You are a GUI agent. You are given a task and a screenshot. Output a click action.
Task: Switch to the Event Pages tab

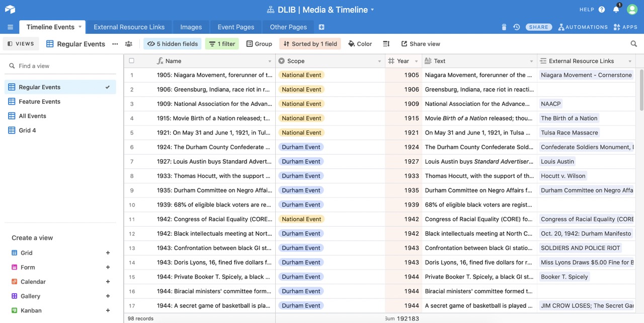(x=235, y=27)
